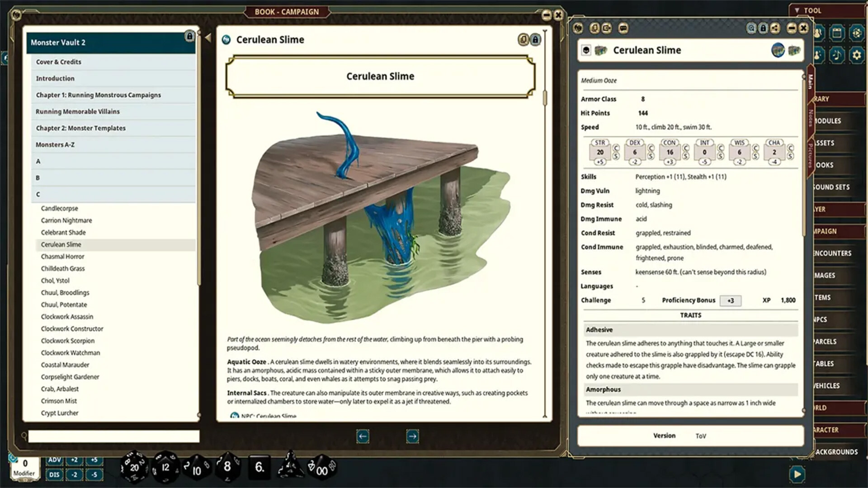
Task: Select Chasmal Horror in the monster list
Action: pyautogui.click(x=62, y=256)
